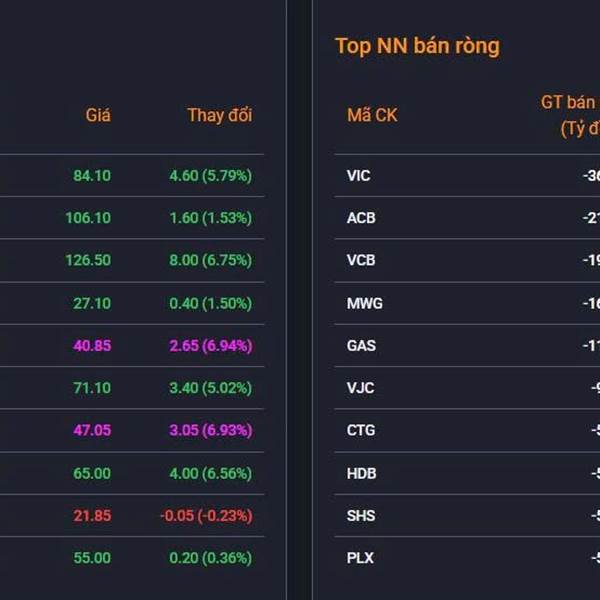Click the 40.85 ceiling price value
Viewport: 600px width, 600px height.
pyautogui.click(x=92, y=345)
